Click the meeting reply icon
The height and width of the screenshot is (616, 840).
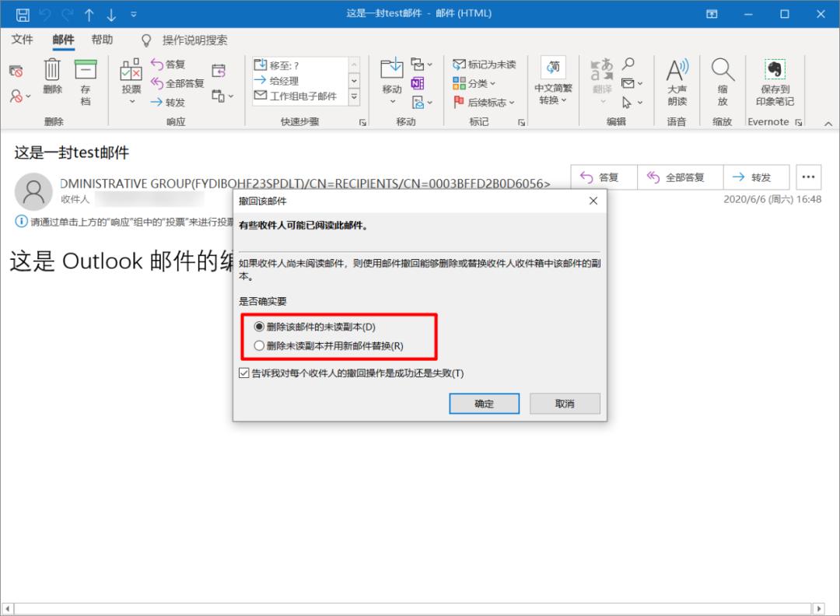point(219,71)
